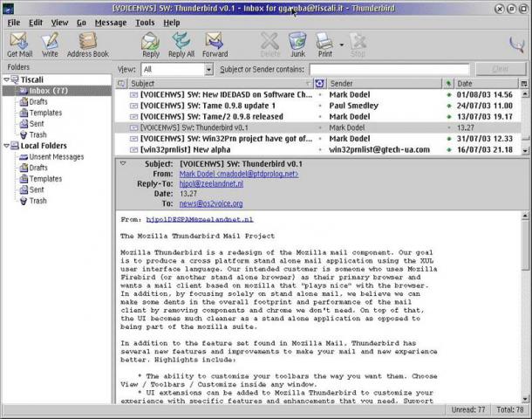Click the Get Mail toolbar icon

(19, 45)
